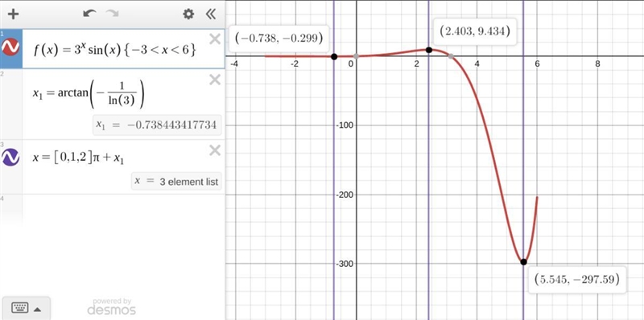This screenshot has height=320, width=644.
Task: Toggle visibility of purple vertical lines expression
Action: tap(10, 157)
